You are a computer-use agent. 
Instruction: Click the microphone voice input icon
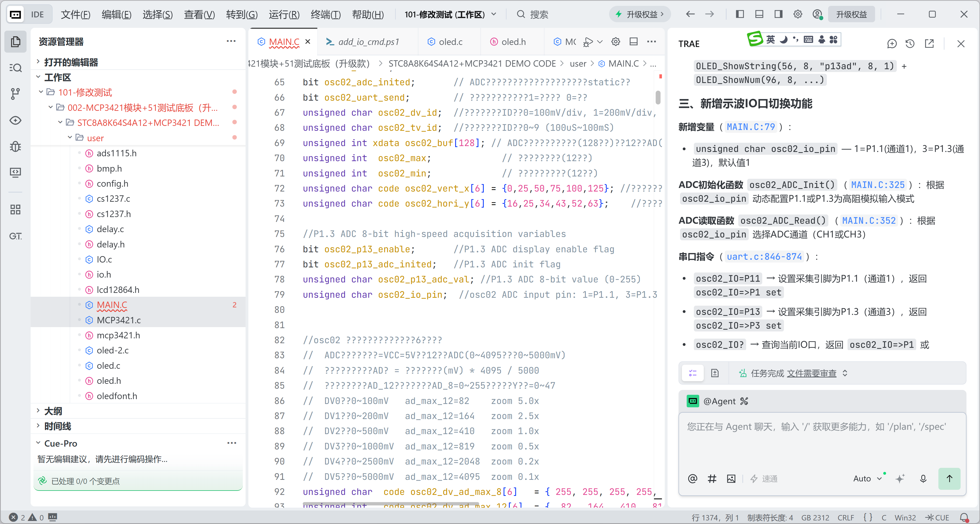tap(923, 479)
